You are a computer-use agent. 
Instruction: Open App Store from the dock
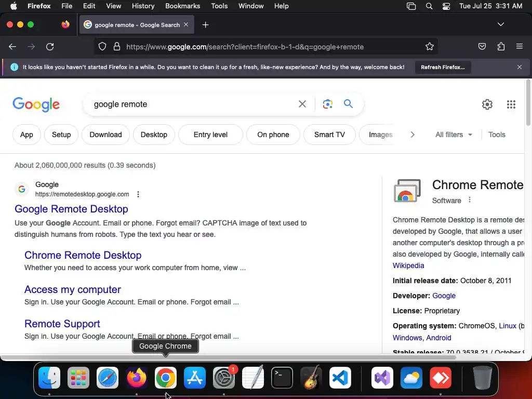point(195,377)
